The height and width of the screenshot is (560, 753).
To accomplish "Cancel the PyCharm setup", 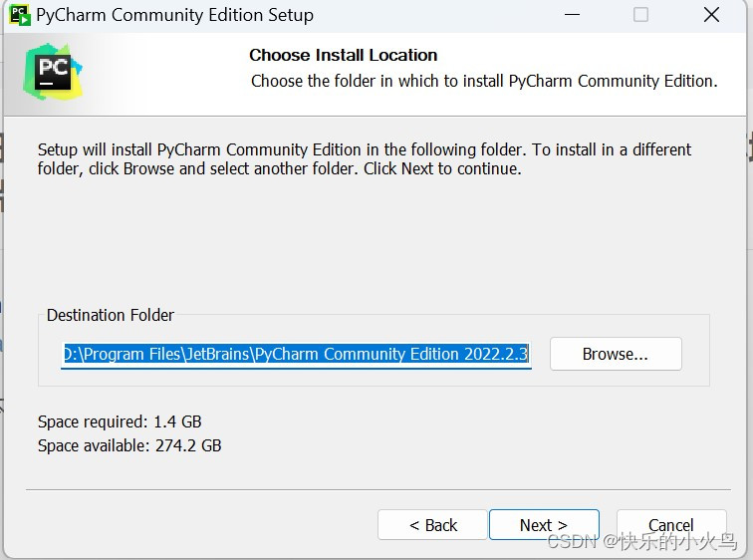I will pyautogui.click(x=671, y=525).
